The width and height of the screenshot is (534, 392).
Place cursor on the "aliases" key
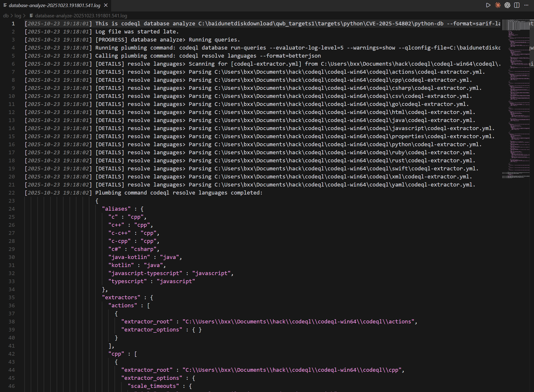(116, 209)
